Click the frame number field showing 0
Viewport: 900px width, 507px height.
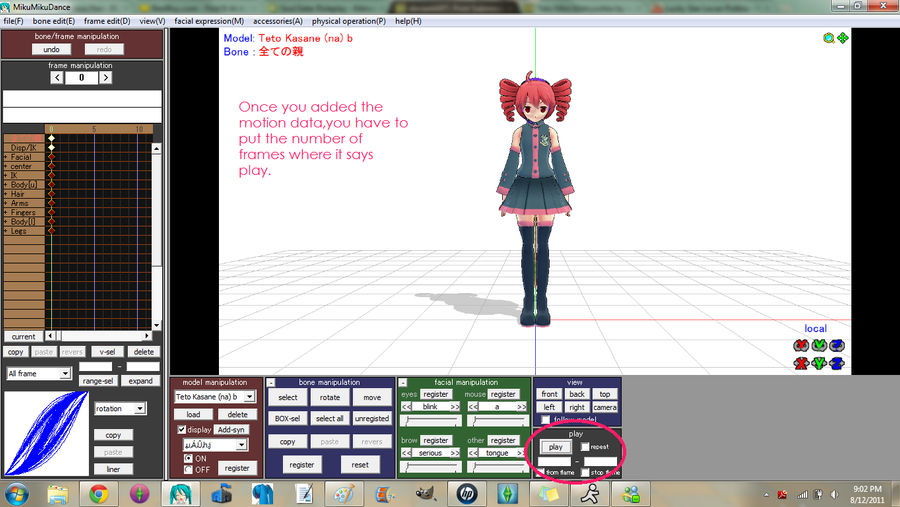[82, 78]
